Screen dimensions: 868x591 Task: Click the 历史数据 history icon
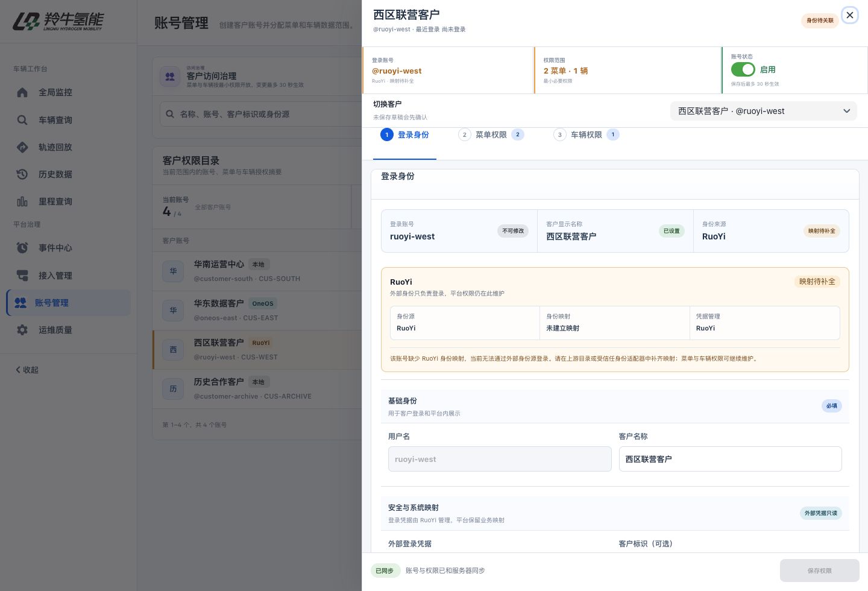tap(22, 174)
